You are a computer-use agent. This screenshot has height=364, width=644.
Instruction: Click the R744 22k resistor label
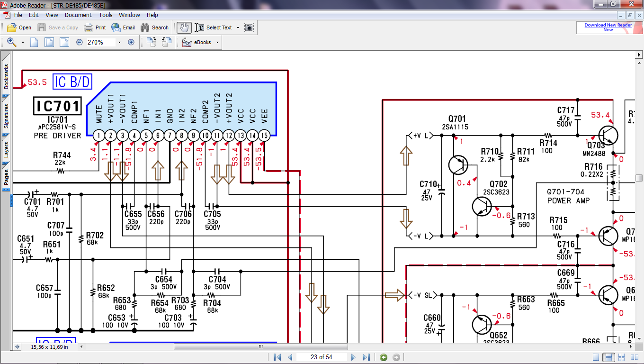pyautogui.click(x=62, y=158)
